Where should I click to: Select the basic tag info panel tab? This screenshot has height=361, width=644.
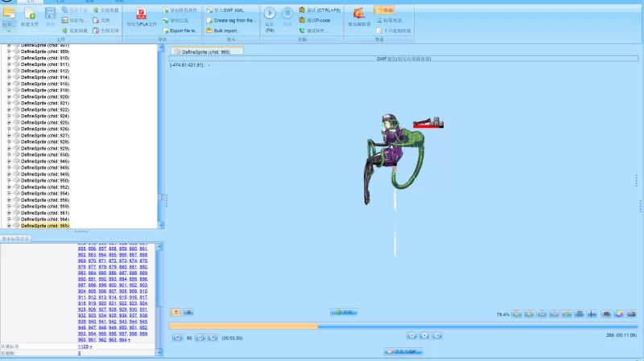(x=15, y=238)
